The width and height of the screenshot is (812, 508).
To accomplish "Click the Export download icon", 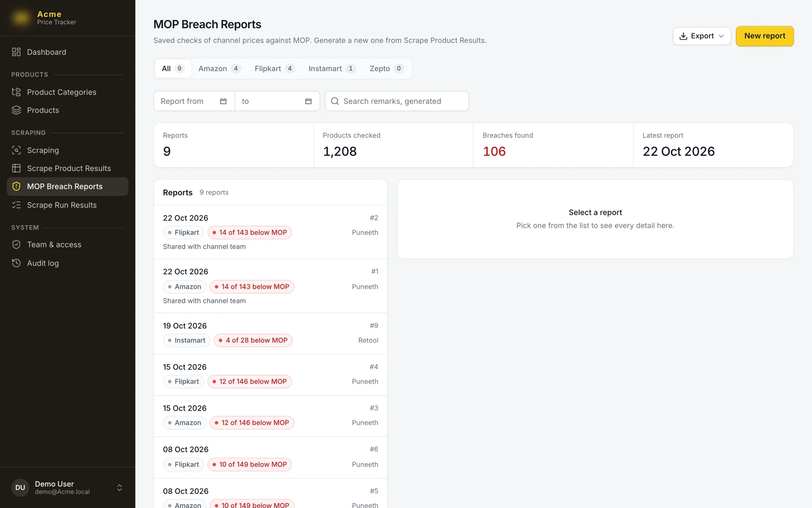I will pyautogui.click(x=683, y=36).
